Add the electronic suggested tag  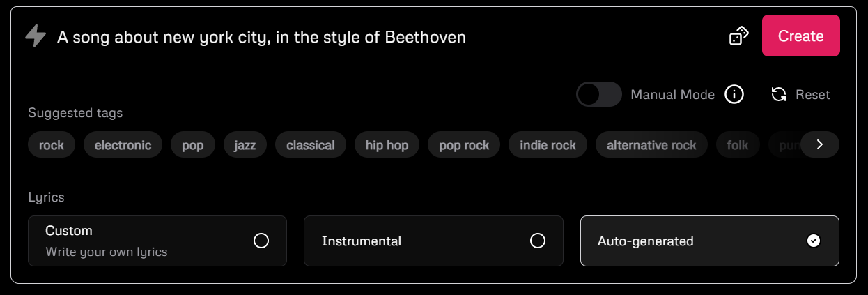point(123,145)
